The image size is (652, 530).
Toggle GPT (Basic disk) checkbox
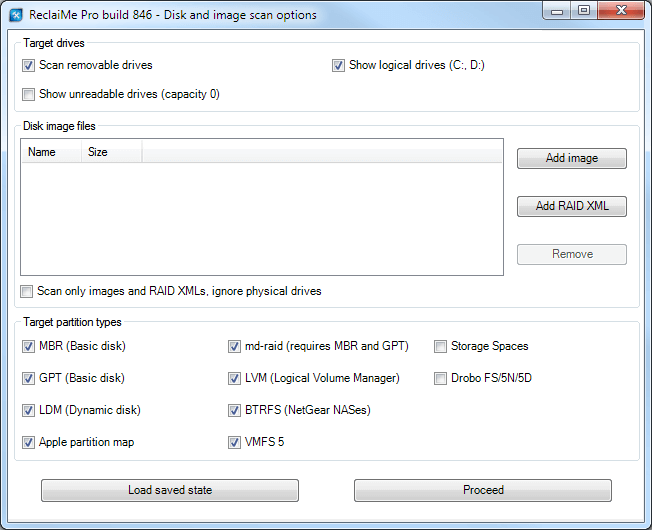click(x=28, y=379)
